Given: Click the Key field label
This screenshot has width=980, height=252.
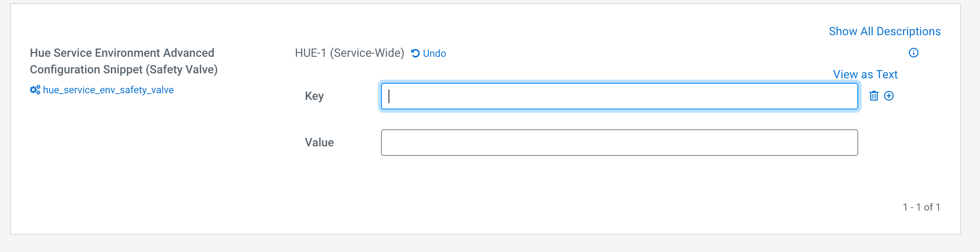Looking at the screenshot, I should coord(314,96).
